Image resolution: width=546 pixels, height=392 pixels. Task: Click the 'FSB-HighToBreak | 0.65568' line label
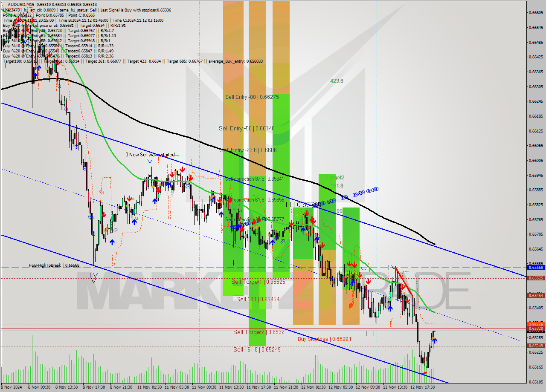click(x=54, y=265)
